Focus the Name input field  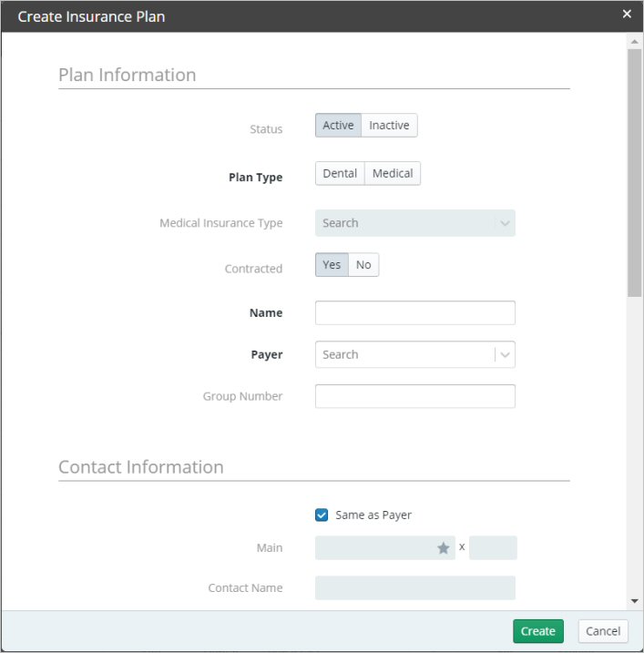(414, 313)
